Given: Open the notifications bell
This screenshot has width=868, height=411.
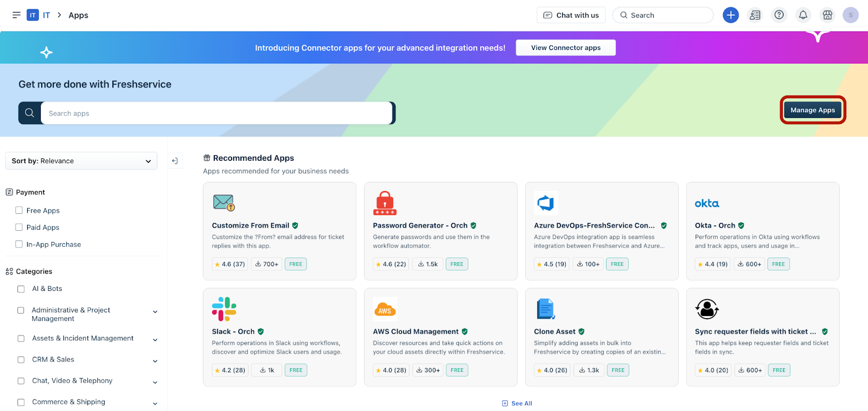Looking at the screenshot, I should click(803, 15).
